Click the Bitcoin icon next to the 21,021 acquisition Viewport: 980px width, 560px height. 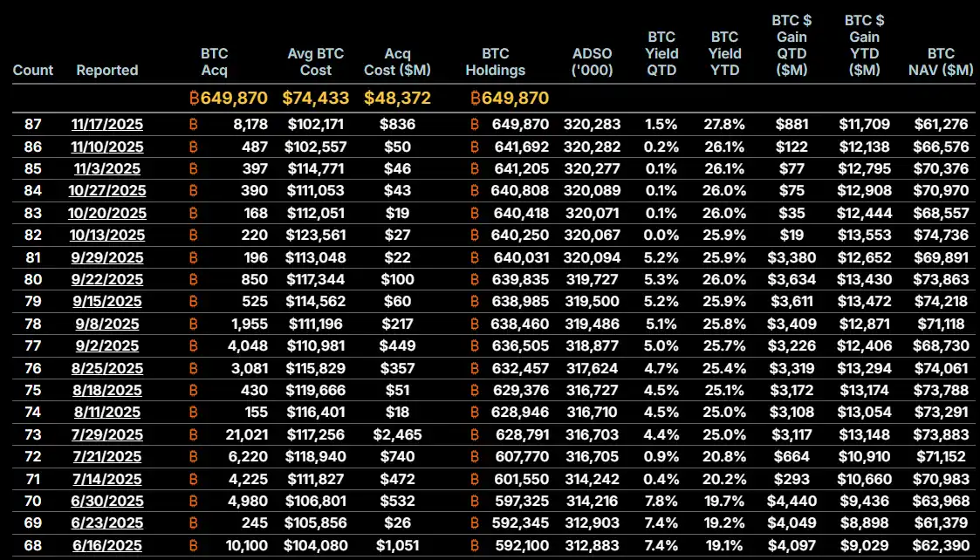tap(192, 434)
